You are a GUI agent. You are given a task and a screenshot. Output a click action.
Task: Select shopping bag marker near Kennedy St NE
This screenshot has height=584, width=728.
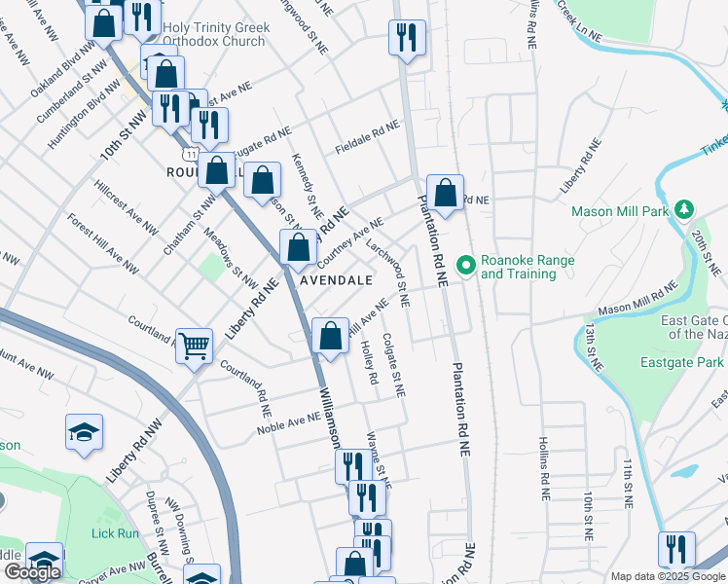tap(263, 180)
